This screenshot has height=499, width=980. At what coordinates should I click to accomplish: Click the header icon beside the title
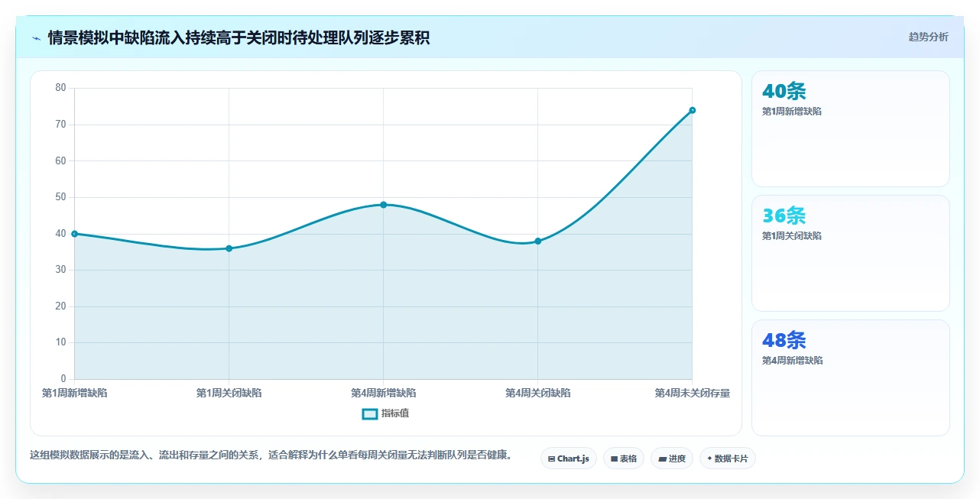coord(36,37)
